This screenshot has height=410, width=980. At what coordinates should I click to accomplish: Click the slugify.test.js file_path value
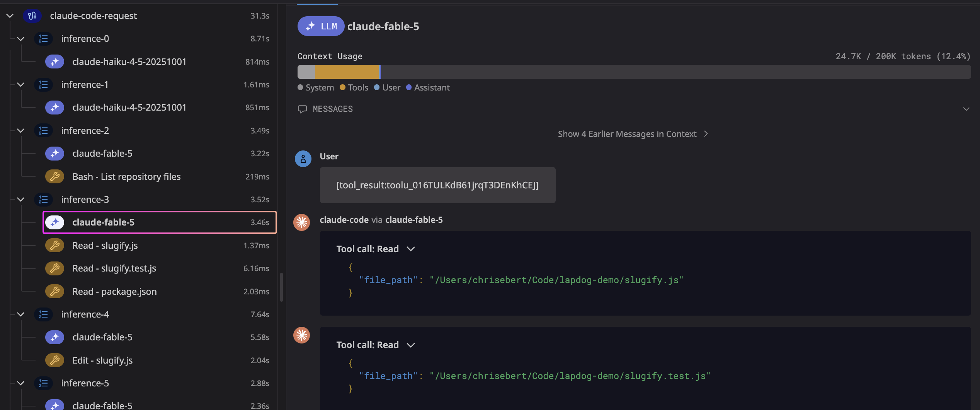[570, 376]
